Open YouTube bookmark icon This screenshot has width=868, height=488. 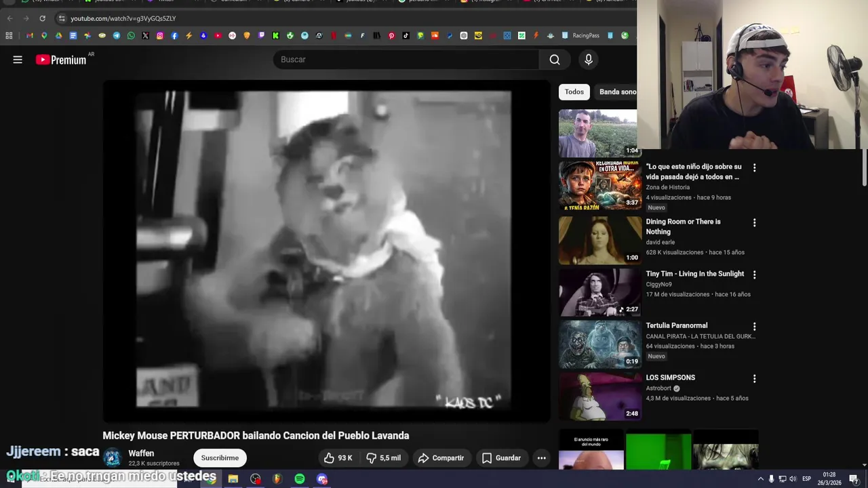pyautogui.click(x=218, y=35)
